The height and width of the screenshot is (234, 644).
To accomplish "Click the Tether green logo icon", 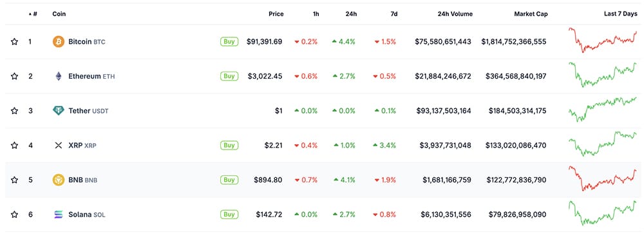I will (x=59, y=111).
